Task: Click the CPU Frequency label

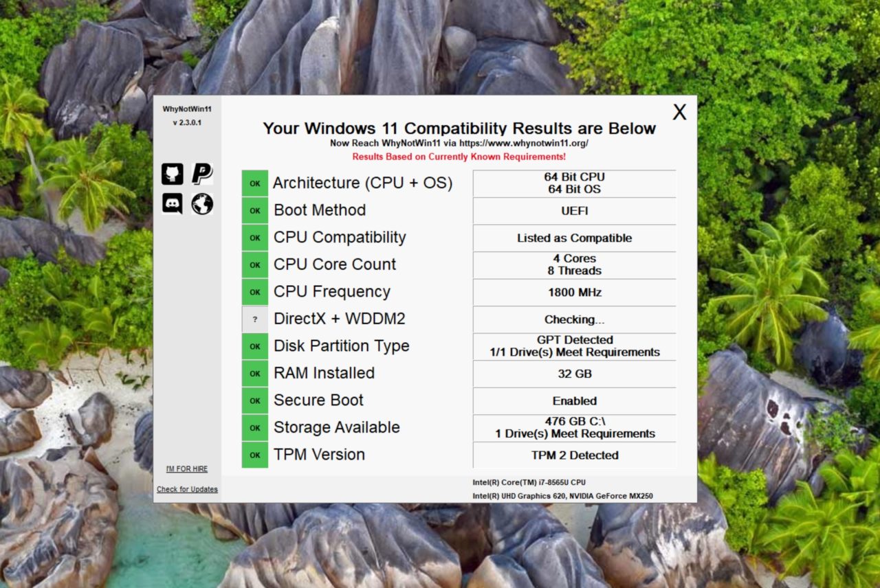Action: [332, 292]
